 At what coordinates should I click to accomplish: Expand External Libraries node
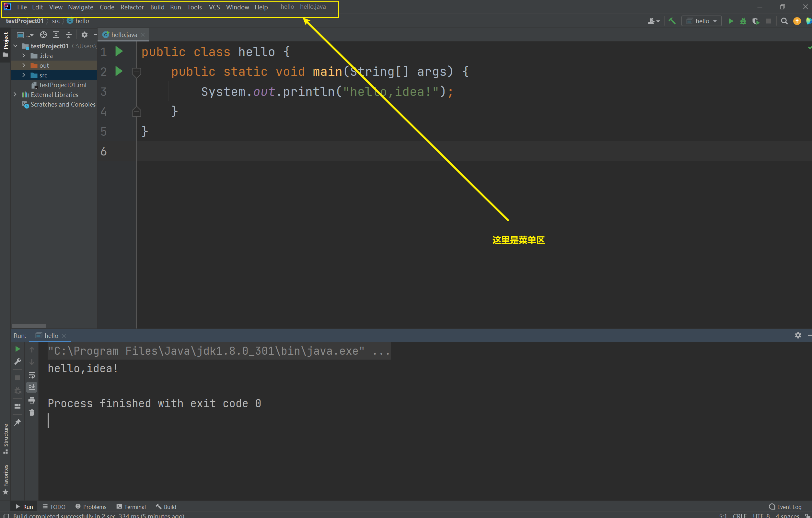coord(15,95)
